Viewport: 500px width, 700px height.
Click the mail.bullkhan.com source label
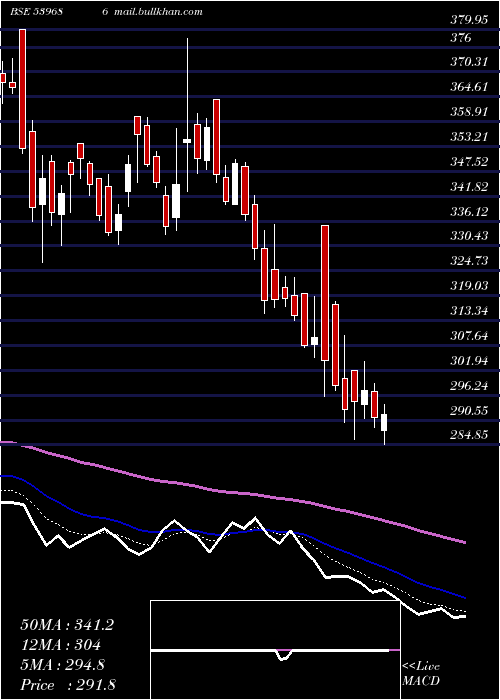(158, 12)
